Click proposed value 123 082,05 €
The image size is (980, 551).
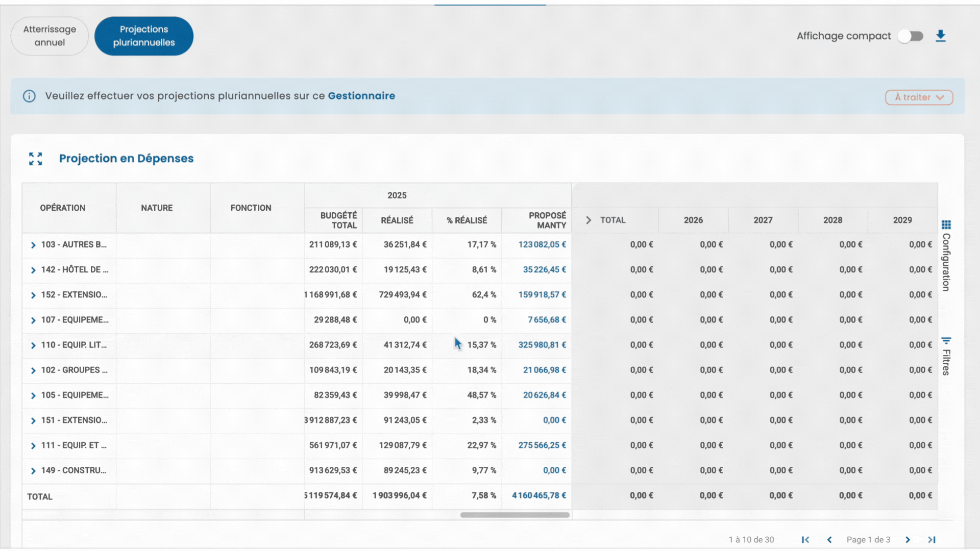pos(542,244)
